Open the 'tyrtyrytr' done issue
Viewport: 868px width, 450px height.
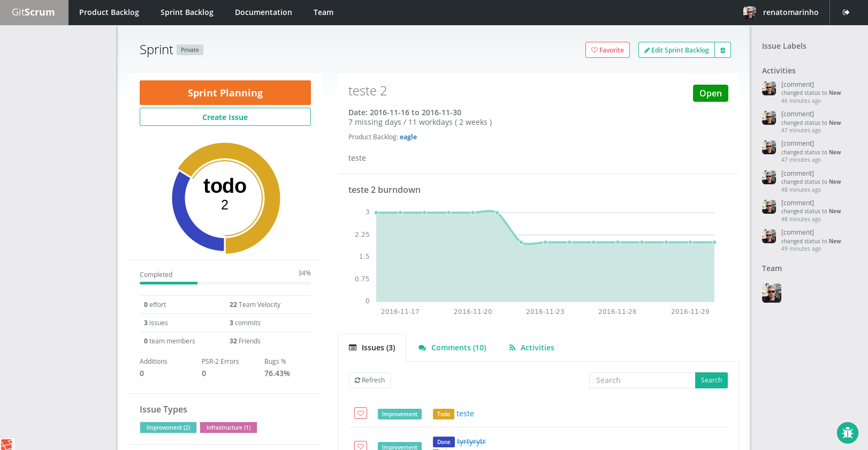pyautogui.click(x=471, y=441)
